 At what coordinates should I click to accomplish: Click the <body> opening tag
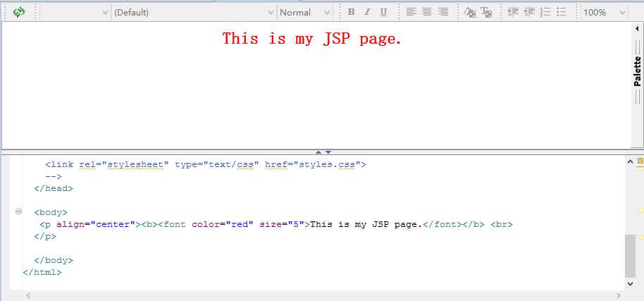pyautogui.click(x=51, y=212)
